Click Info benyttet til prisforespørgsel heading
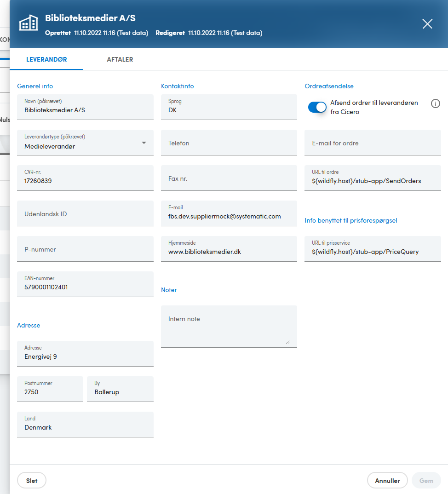Viewport: 448px width, 494px height. (x=350, y=220)
